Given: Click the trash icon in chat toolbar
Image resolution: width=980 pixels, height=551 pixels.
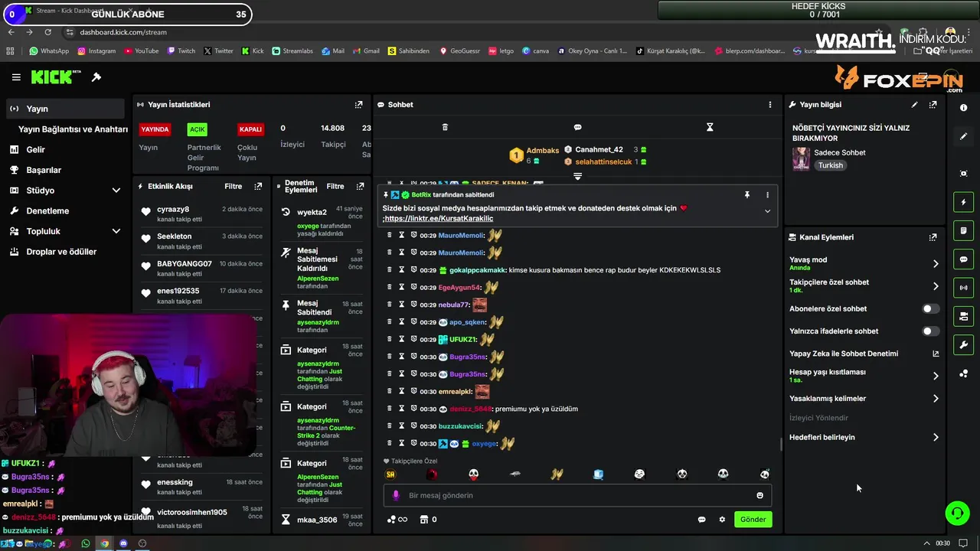Looking at the screenshot, I should [x=445, y=127].
